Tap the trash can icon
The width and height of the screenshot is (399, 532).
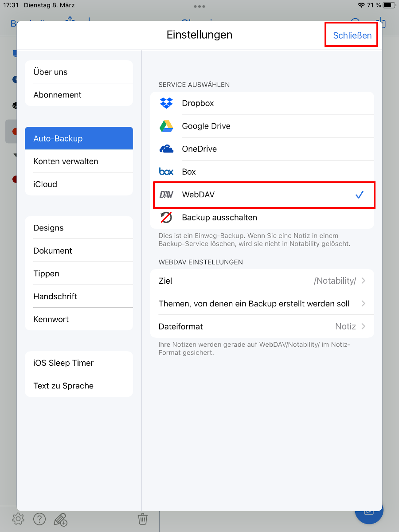pos(142,518)
